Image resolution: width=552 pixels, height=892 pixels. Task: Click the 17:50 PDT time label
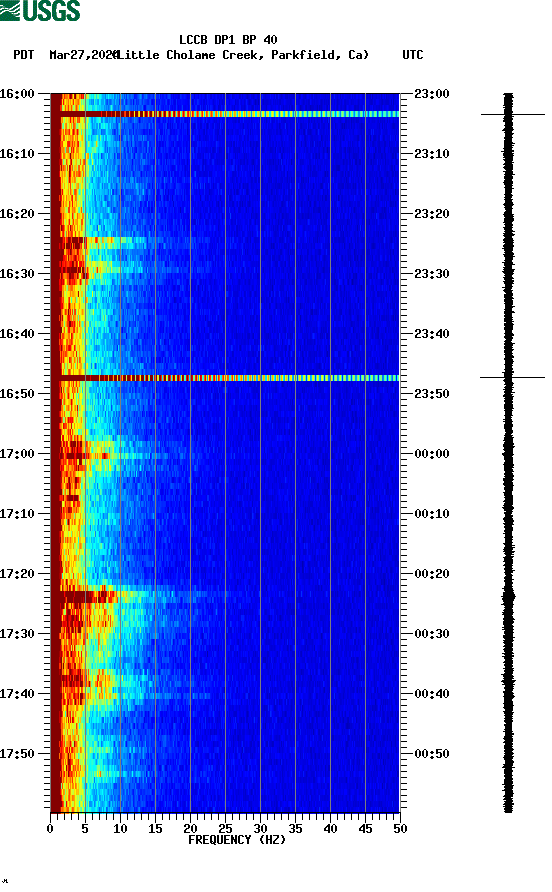[x=17, y=754]
